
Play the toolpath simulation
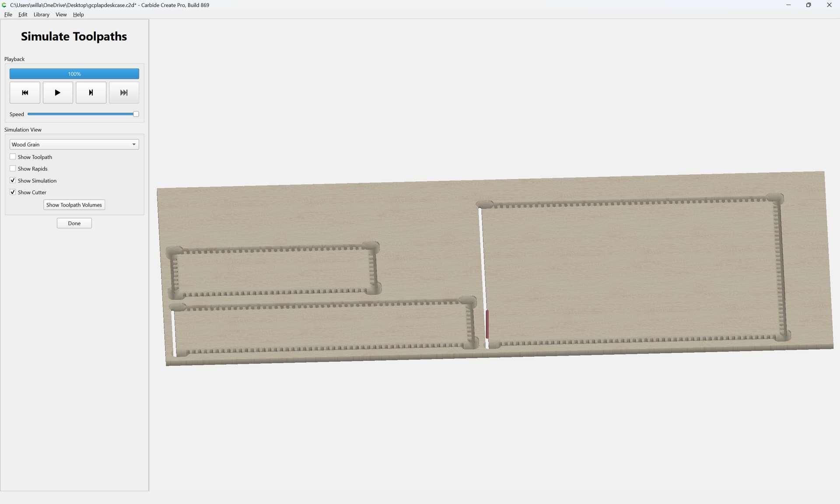pyautogui.click(x=58, y=93)
